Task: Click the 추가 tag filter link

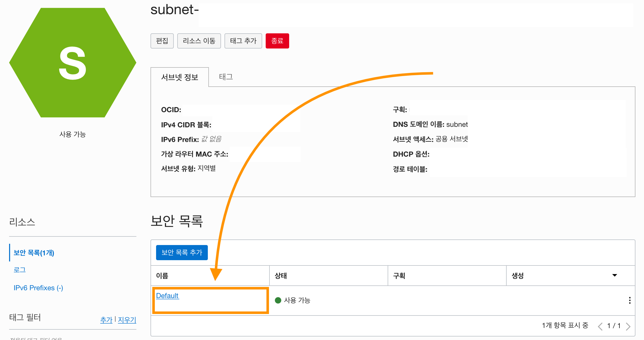Action: pos(106,320)
